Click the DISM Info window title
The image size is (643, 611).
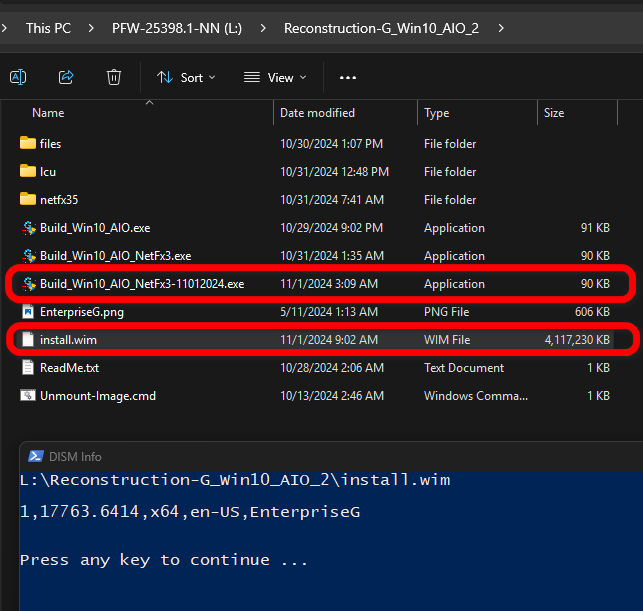point(75,457)
